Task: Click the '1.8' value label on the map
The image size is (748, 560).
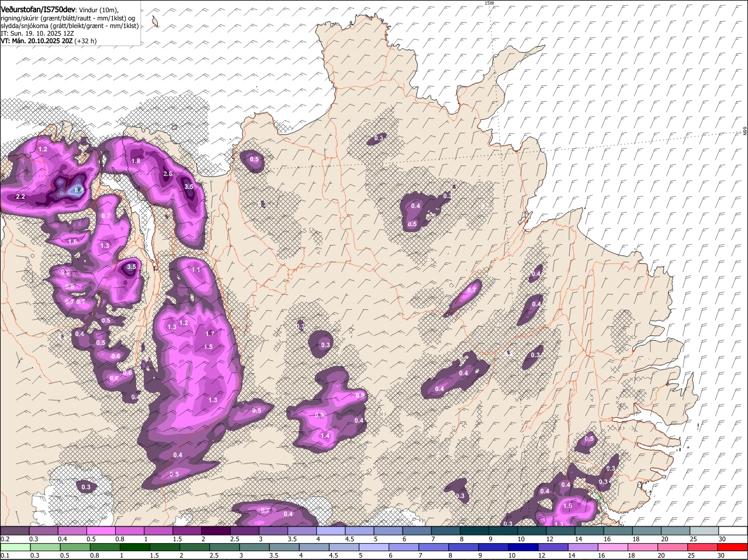Action: coord(136,161)
